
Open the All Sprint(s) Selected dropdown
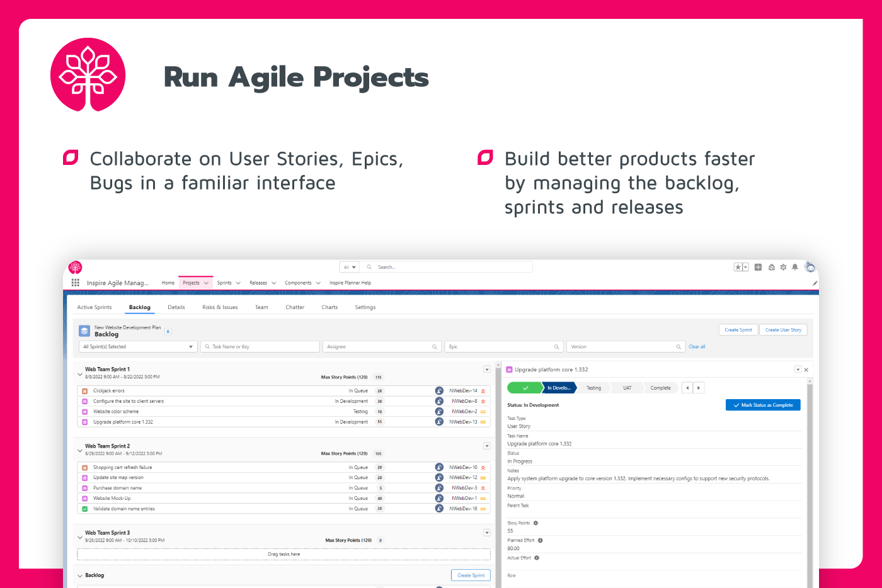[137, 346]
